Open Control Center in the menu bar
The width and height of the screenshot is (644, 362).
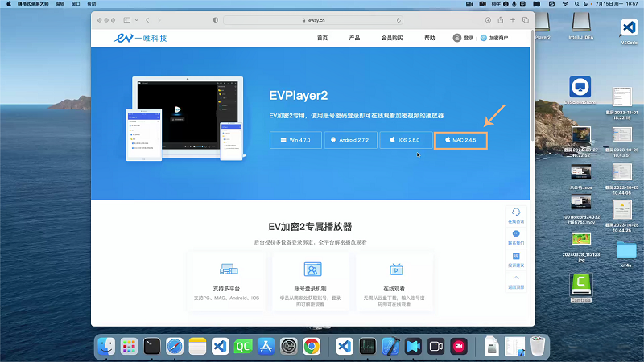point(586,4)
